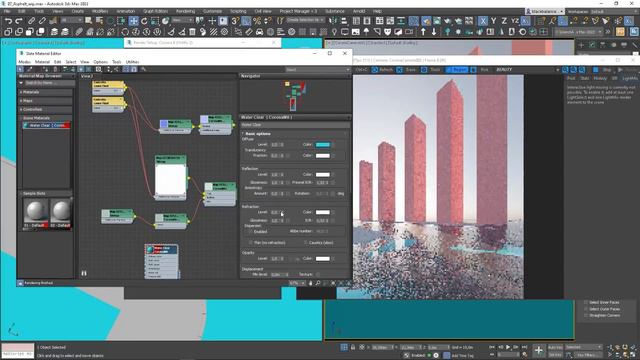
Task: Click the up arrow icon in second toolbar
Action: (423, 32)
